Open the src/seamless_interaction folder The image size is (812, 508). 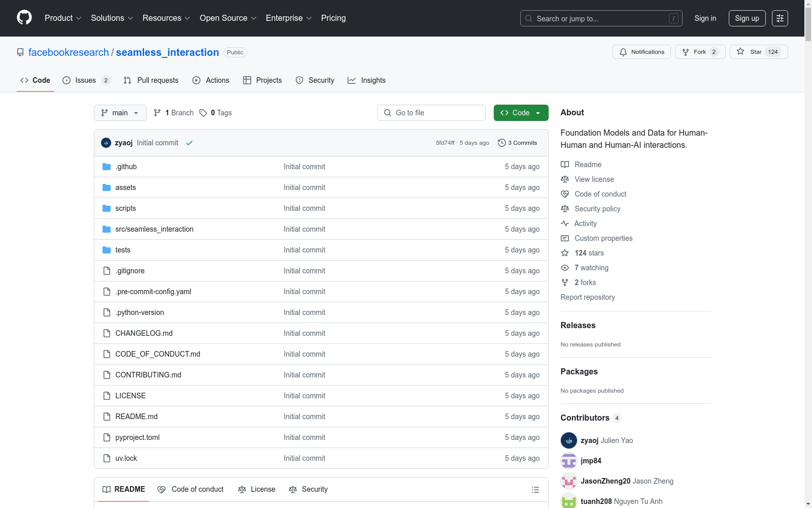point(154,229)
